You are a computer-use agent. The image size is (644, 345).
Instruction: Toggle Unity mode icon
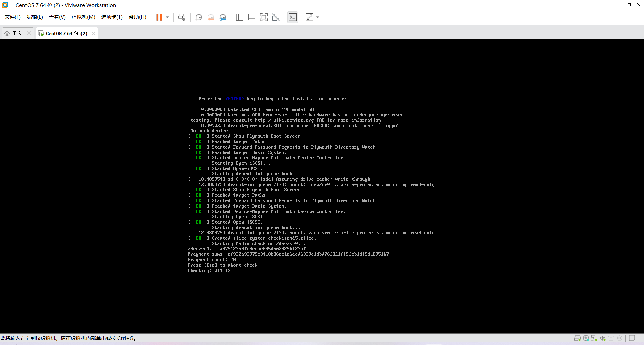[x=276, y=17]
